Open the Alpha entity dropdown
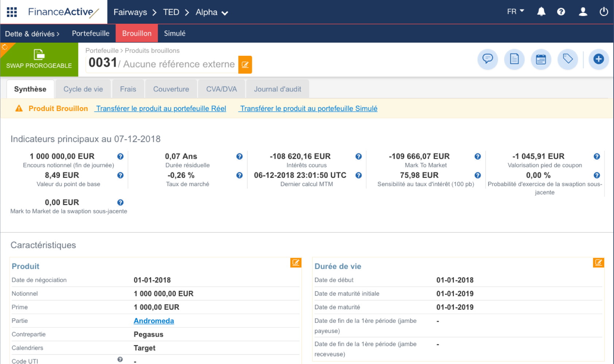 (x=212, y=12)
